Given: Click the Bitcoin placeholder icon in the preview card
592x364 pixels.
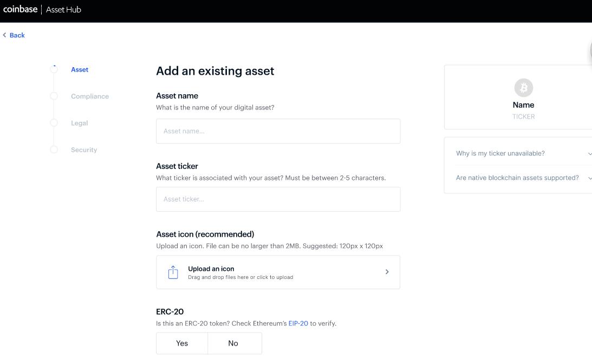Looking at the screenshot, I should click(x=523, y=87).
